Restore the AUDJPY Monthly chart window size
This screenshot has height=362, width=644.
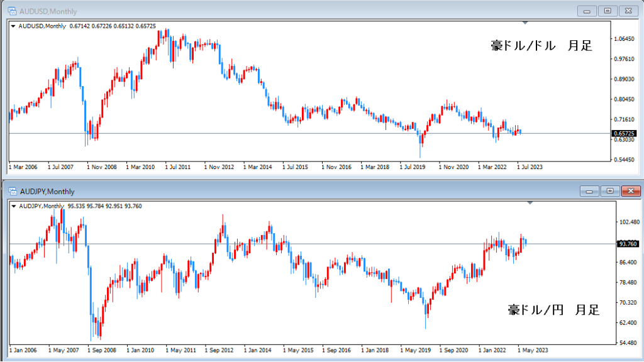609,191
